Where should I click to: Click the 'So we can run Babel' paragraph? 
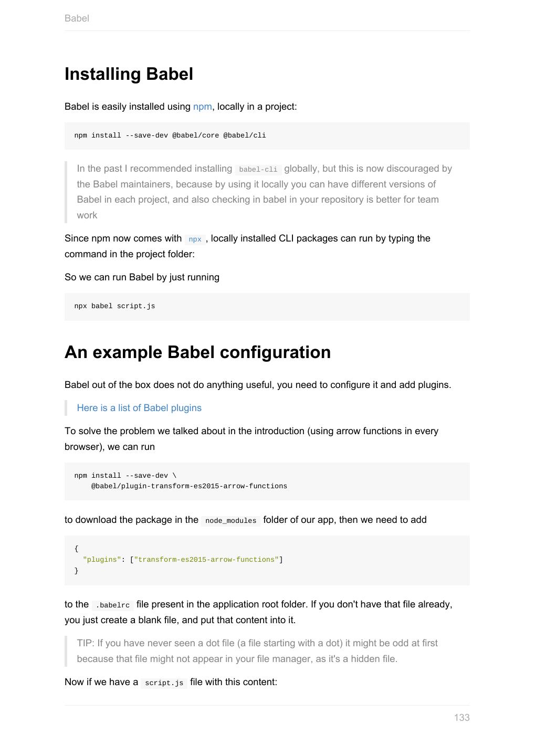point(142,277)
